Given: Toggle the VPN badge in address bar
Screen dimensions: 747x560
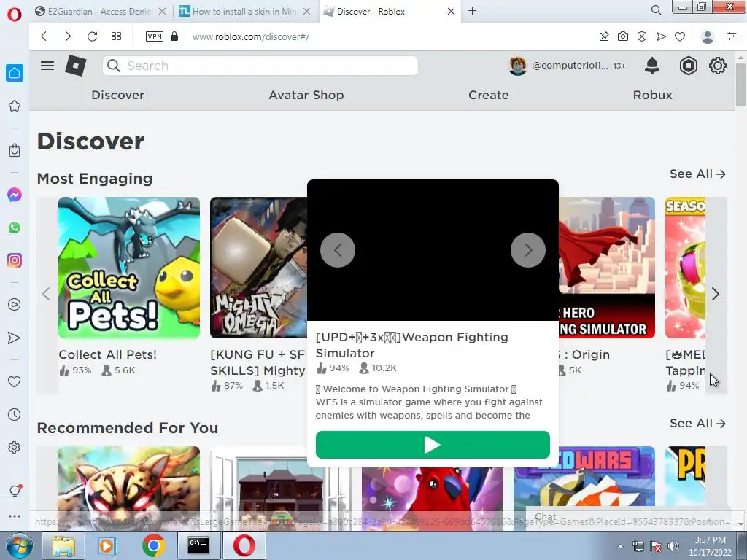Looking at the screenshot, I should pos(155,36).
